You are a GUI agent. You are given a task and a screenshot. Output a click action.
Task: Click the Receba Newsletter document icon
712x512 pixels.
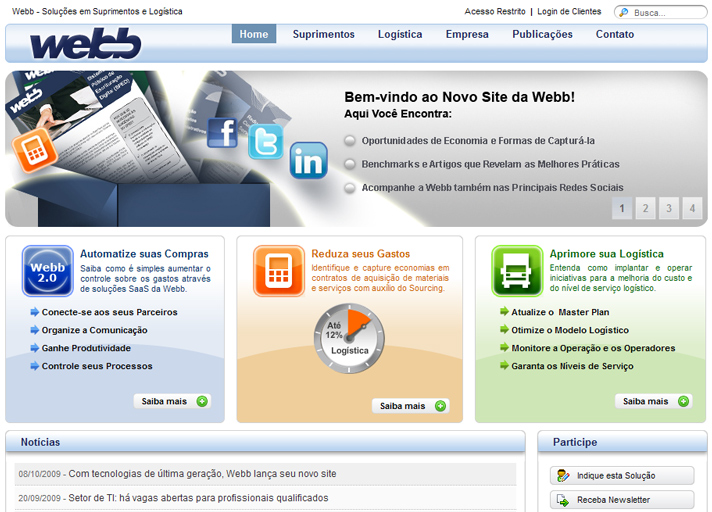coord(563,500)
